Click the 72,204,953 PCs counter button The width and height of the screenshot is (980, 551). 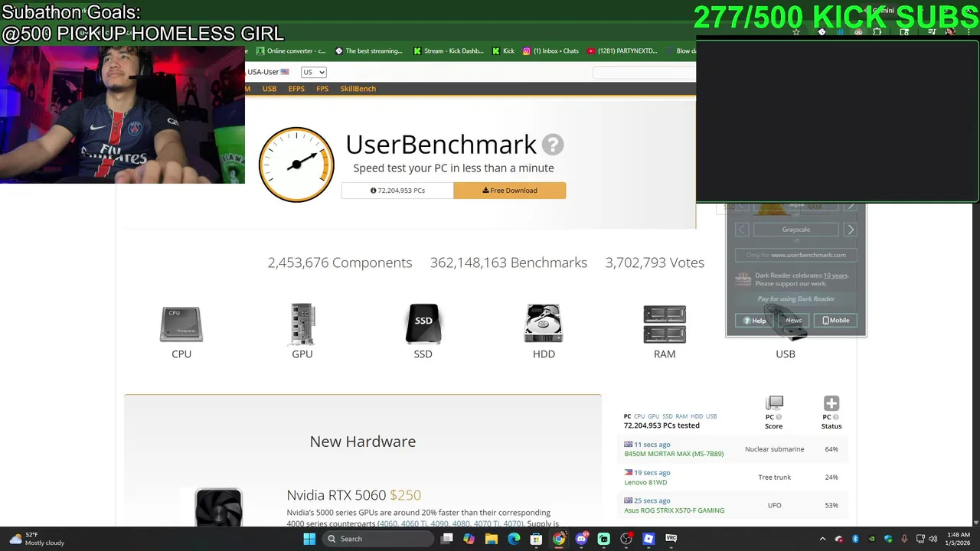pyautogui.click(x=397, y=191)
